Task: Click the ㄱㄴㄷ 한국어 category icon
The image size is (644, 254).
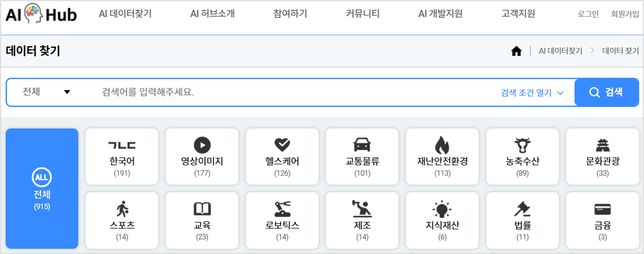Action: click(122, 145)
